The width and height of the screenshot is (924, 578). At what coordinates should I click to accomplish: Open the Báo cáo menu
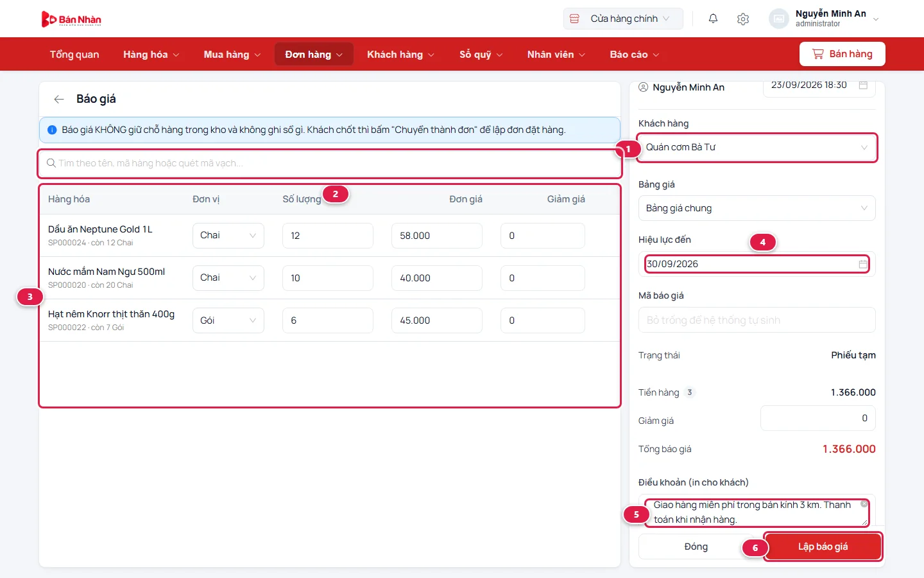coord(635,55)
